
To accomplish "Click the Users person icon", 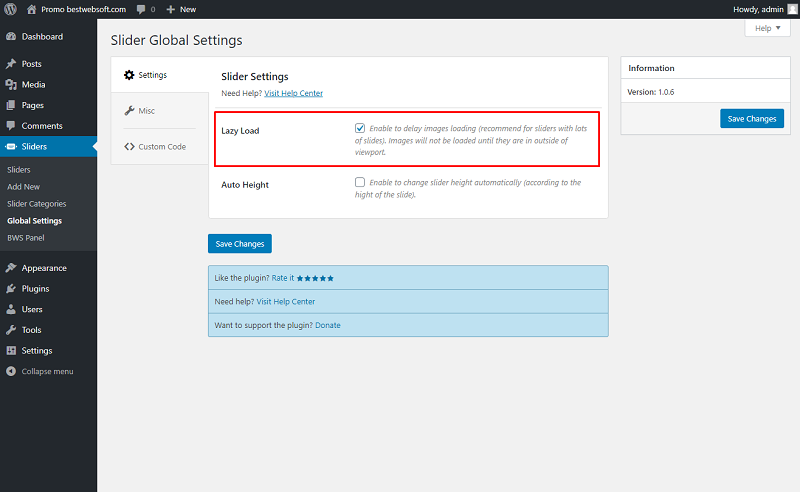I will [x=11, y=309].
